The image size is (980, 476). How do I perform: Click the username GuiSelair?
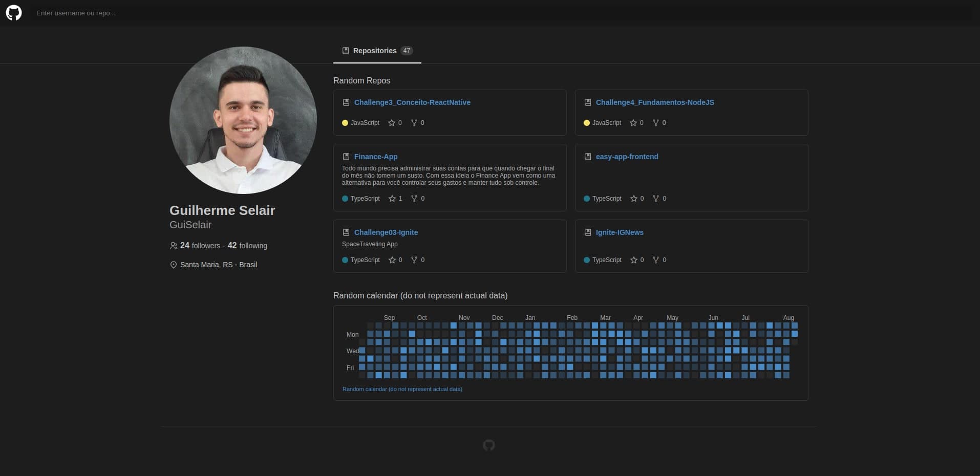pos(190,225)
